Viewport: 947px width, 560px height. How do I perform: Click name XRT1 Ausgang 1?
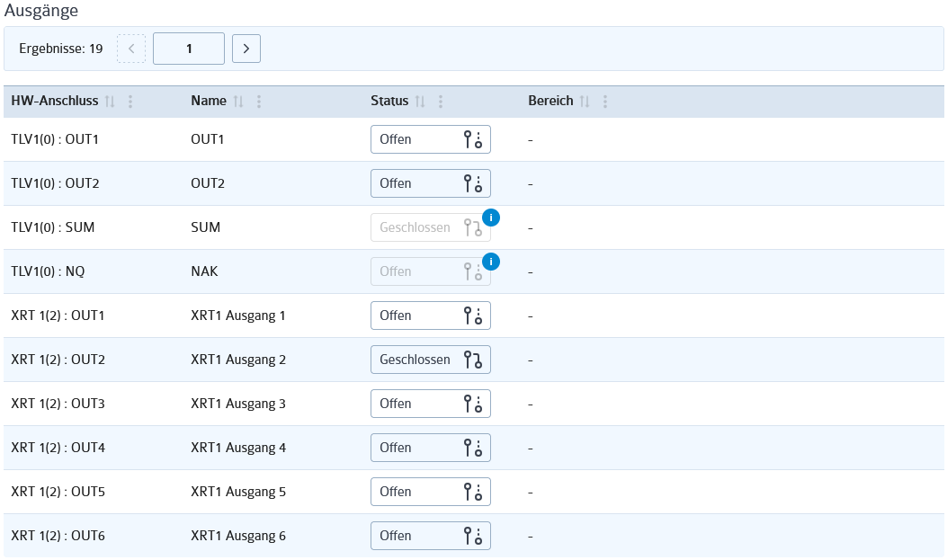[238, 316]
